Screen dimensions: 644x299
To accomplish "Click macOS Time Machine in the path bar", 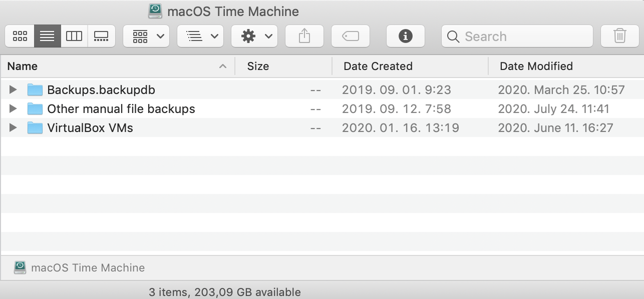I will pyautogui.click(x=88, y=267).
